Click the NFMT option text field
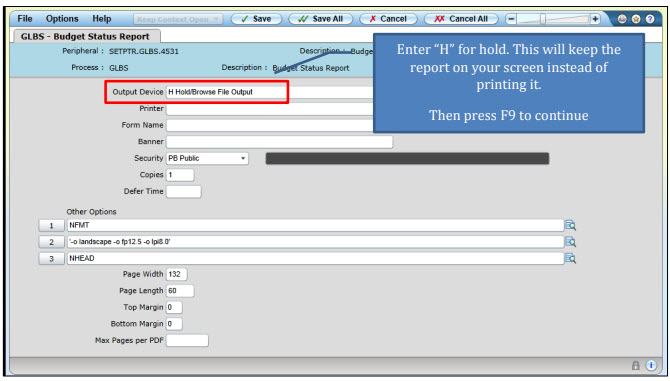The width and height of the screenshot is (670, 381). (x=315, y=225)
